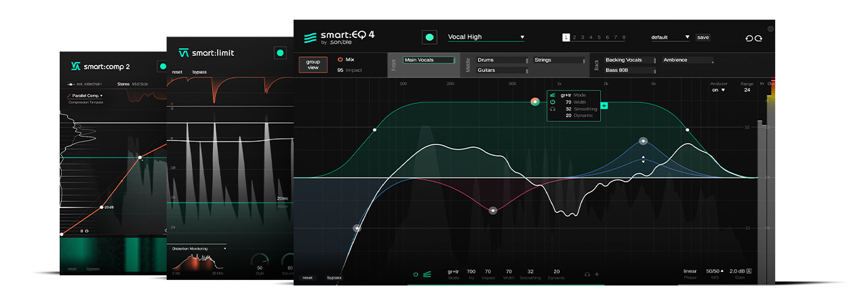Click the Backing Vocals track slot
The height and width of the screenshot is (305, 868).
(629, 60)
